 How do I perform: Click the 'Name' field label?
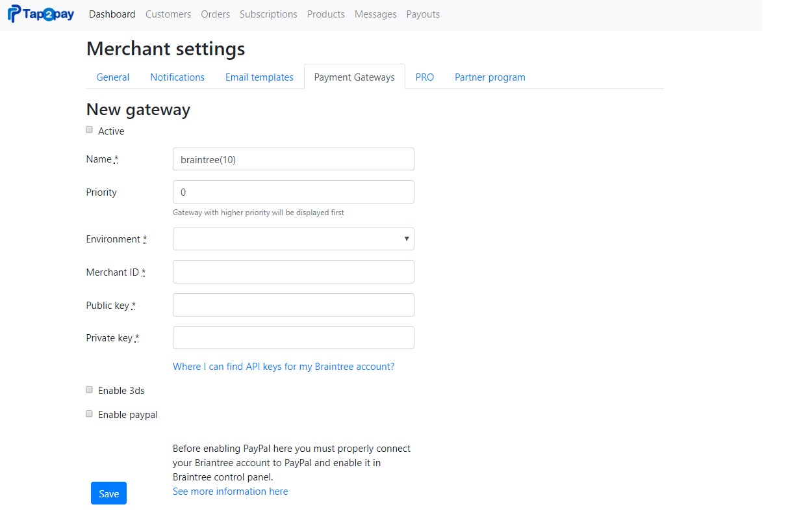point(102,159)
